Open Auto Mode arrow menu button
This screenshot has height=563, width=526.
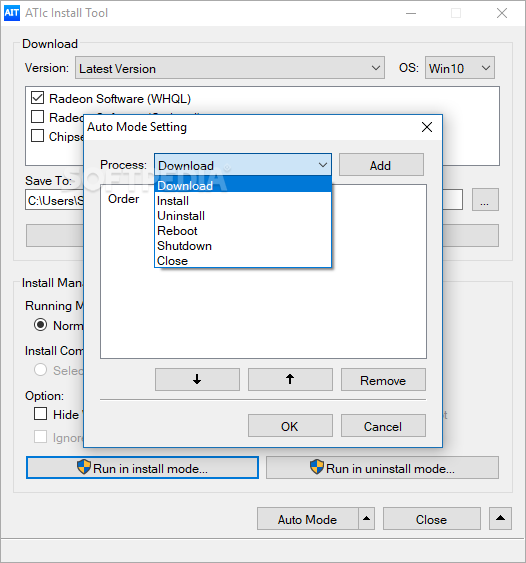click(366, 518)
